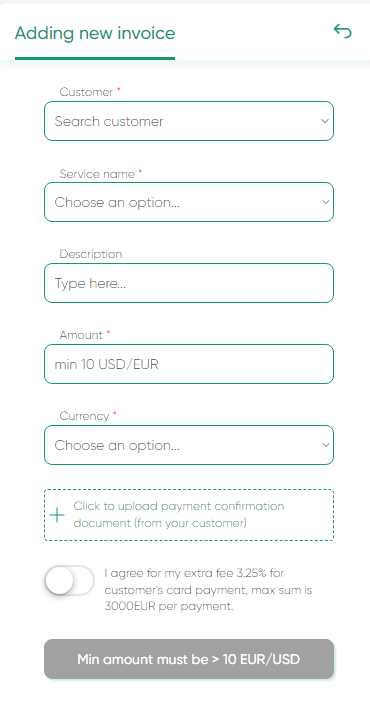Click the Amount min 10 USD/EUR field
This screenshot has height=714, width=370.
(x=189, y=364)
